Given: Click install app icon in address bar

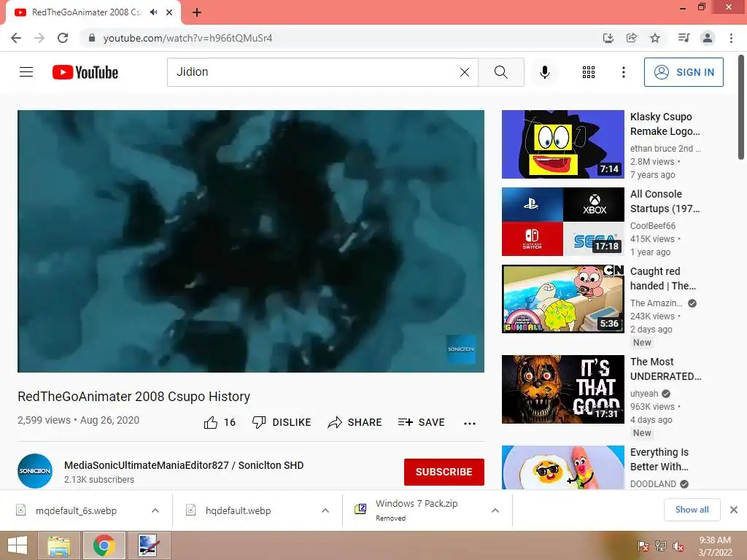Looking at the screenshot, I should (608, 38).
